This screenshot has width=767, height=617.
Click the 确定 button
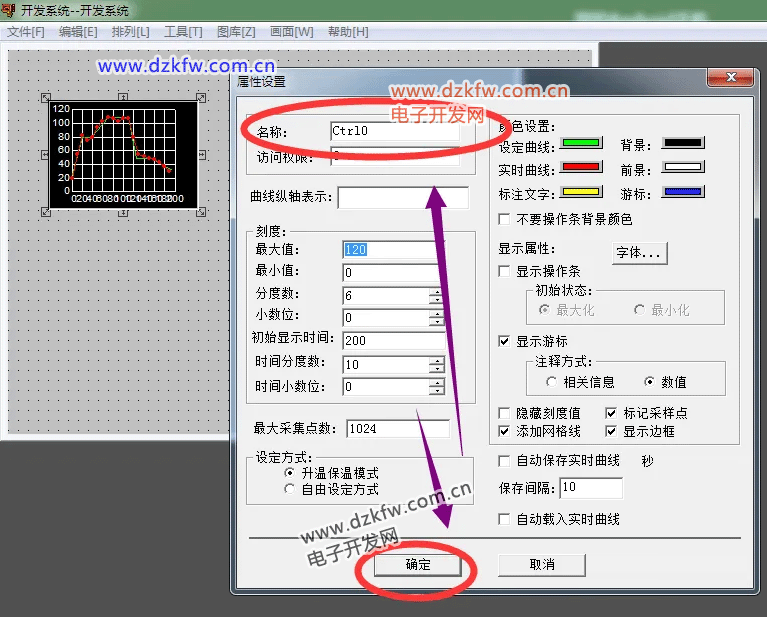(418, 565)
